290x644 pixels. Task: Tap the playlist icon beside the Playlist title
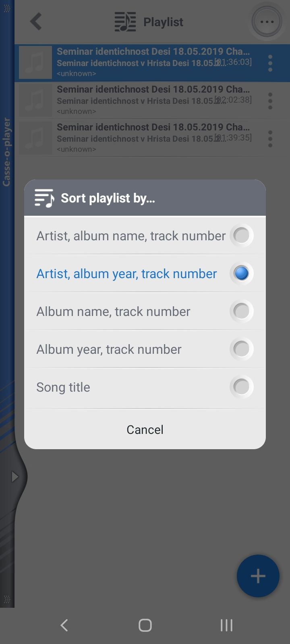(125, 22)
